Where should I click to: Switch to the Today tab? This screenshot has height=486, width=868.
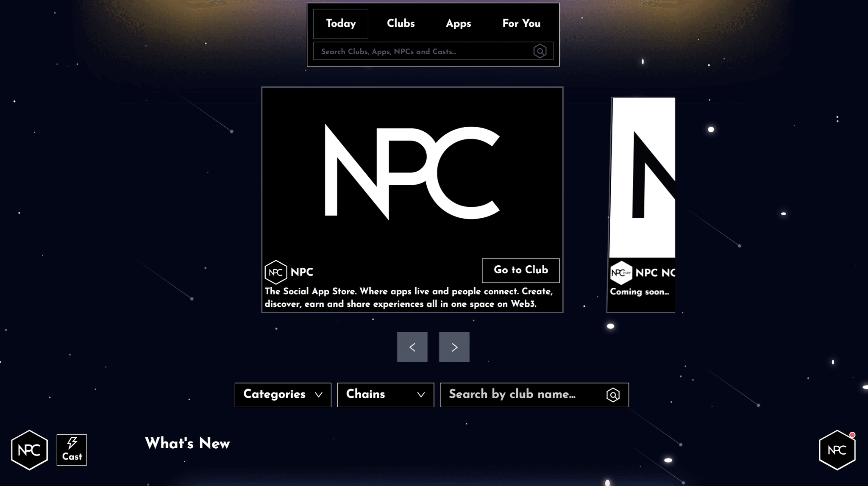(x=341, y=24)
